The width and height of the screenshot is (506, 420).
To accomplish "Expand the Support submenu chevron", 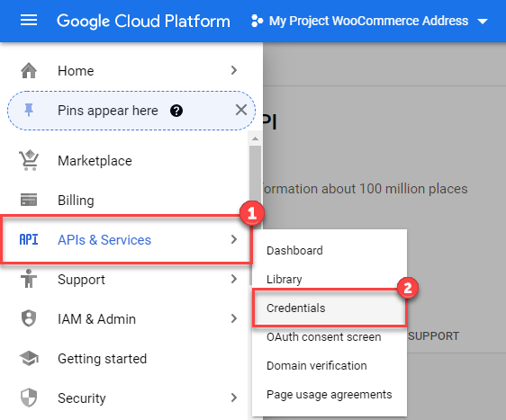I will click(234, 279).
